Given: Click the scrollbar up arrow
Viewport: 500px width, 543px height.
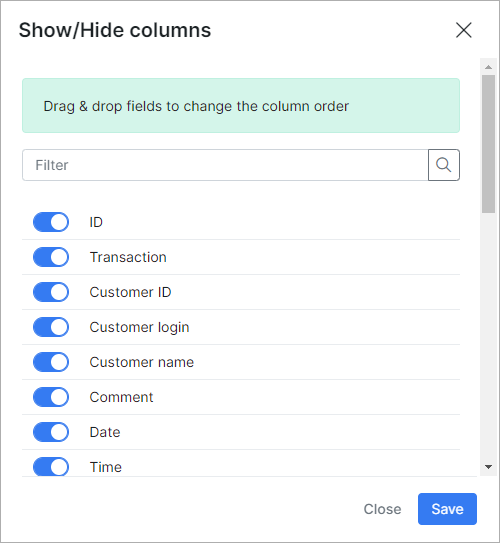Looking at the screenshot, I should (488, 67).
